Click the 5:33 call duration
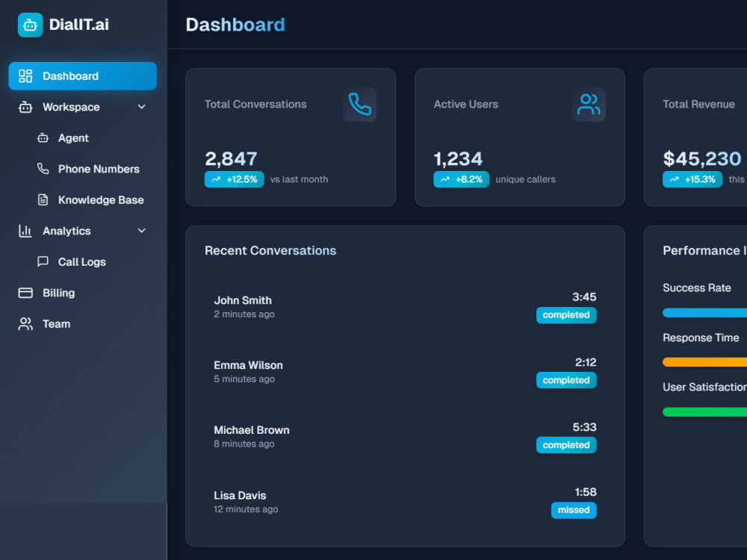The height and width of the screenshot is (560, 747). (585, 427)
